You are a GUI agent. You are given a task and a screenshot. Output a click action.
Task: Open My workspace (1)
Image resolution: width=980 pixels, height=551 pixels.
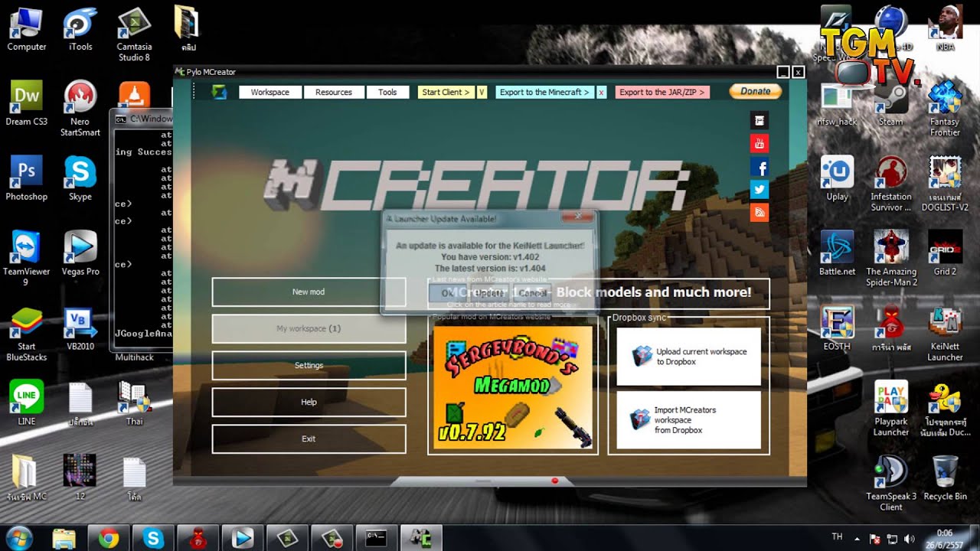coord(309,328)
